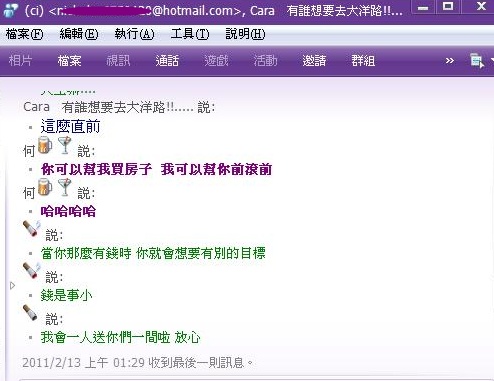Screen dimensions: 494x381
Task: Click 相片 in the purple toolbar
Action: pyautogui.click(x=20, y=61)
